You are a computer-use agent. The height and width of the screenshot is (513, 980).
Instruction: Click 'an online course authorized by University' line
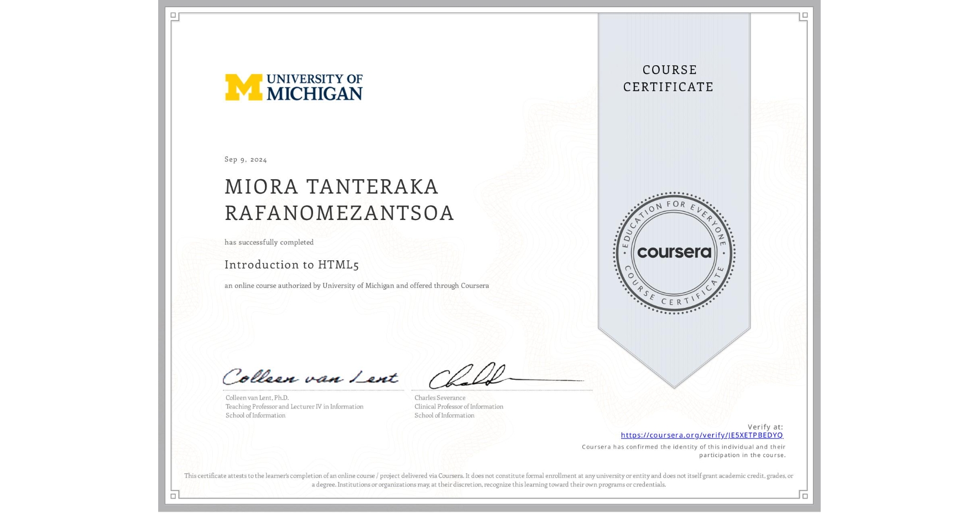tap(357, 286)
